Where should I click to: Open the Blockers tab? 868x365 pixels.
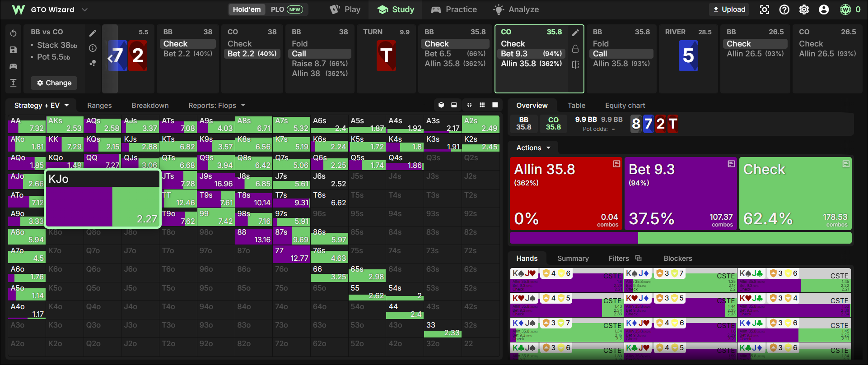point(677,258)
